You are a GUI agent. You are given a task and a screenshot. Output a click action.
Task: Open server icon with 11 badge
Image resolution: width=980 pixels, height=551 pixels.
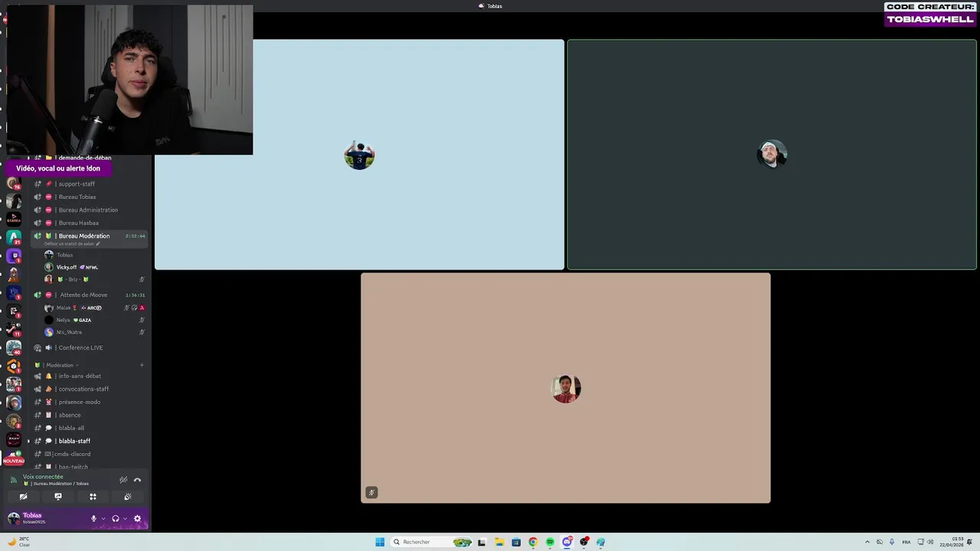(14, 329)
